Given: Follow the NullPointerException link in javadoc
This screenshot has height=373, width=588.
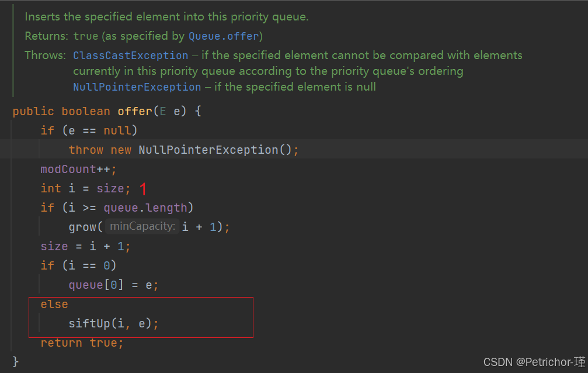Looking at the screenshot, I should coord(137,87).
